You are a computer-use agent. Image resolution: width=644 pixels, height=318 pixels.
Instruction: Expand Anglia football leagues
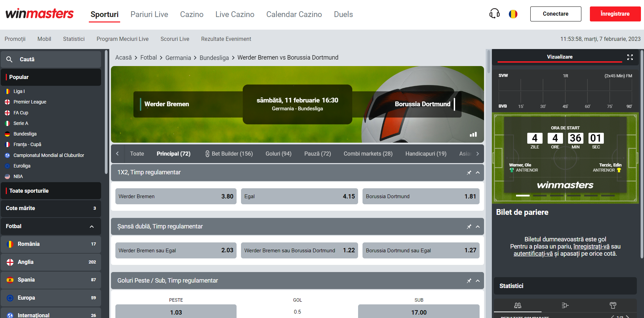(51, 262)
